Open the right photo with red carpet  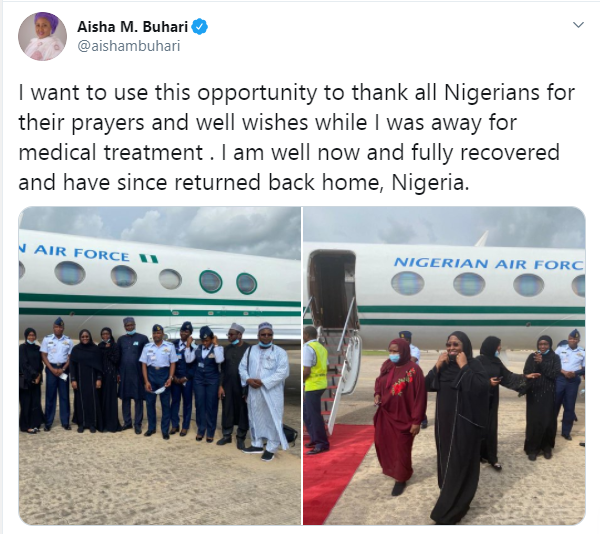coord(444,366)
